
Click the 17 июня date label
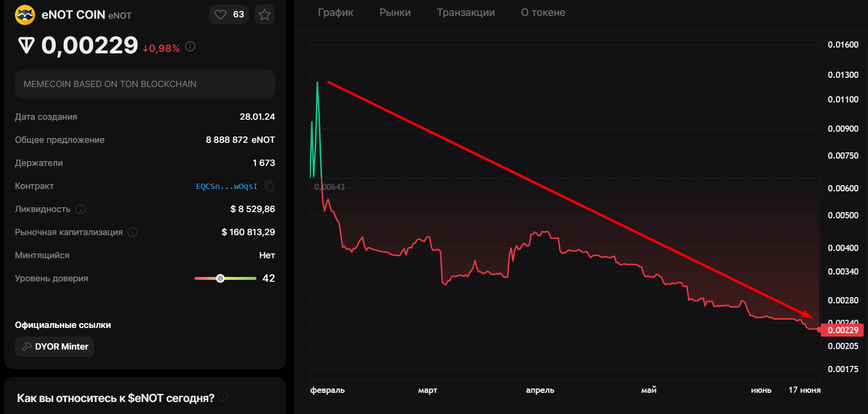point(804,390)
